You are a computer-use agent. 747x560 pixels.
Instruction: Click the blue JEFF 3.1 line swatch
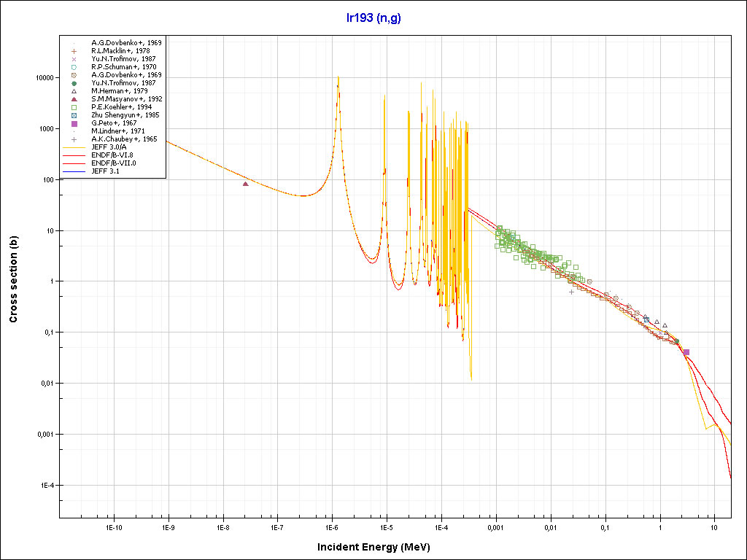coord(74,171)
